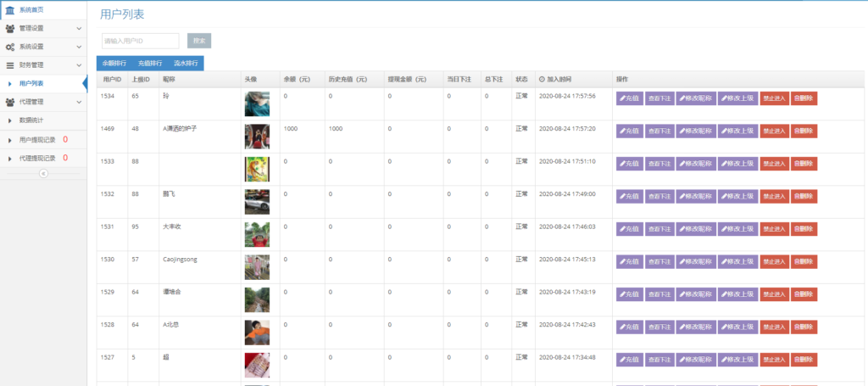Click 禁止进入 for user 1533
Screen dimensions: 868x386
774,164
